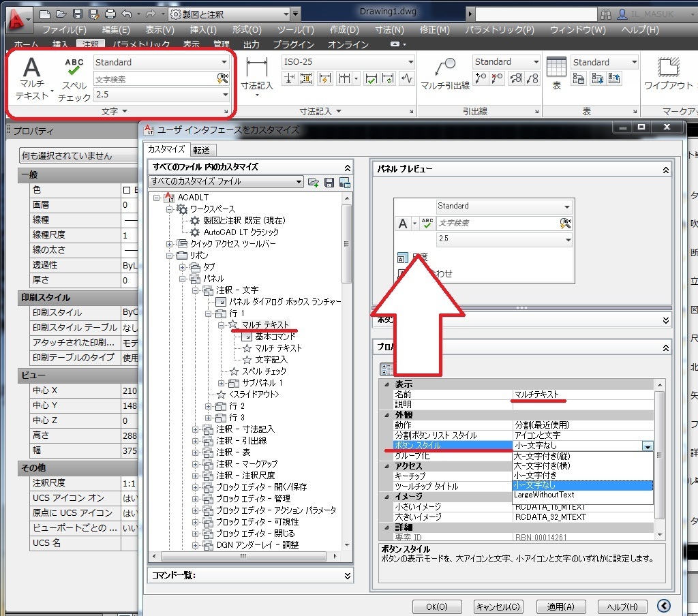
Task: Choose LargeWithoutText option in list
Action: coord(583,495)
